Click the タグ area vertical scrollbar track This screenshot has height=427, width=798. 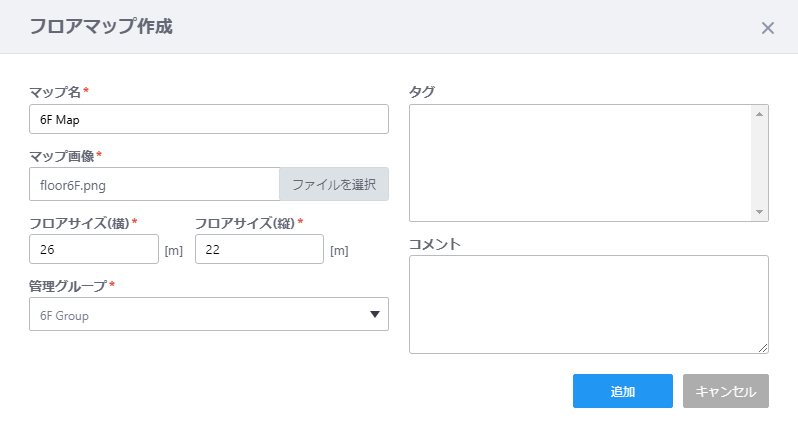point(759,163)
